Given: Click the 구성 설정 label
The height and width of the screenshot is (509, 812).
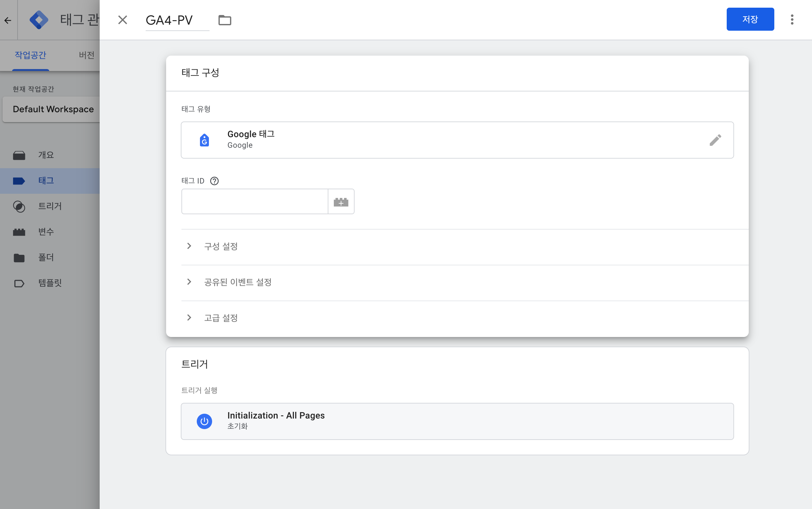Looking at the screenshot, I should [221, 247].
